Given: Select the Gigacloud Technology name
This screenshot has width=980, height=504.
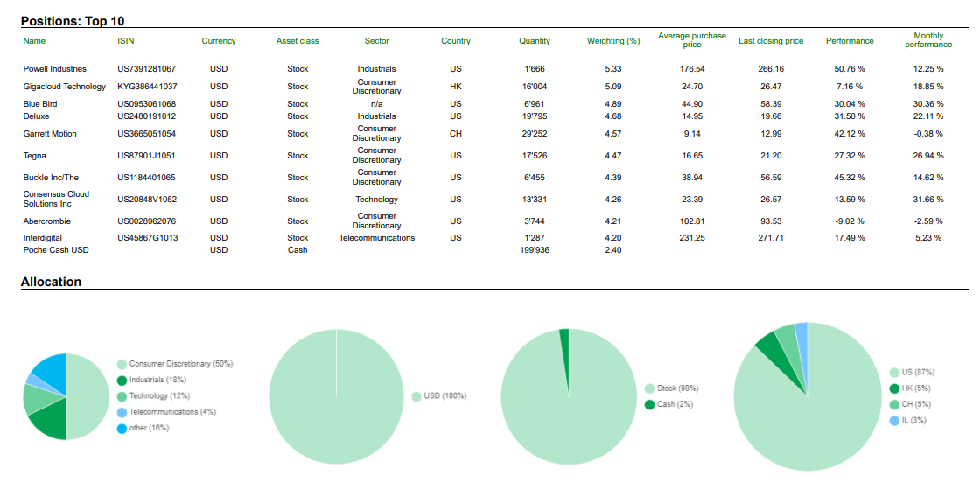Looking at the screenshot, I should point(65,87).
